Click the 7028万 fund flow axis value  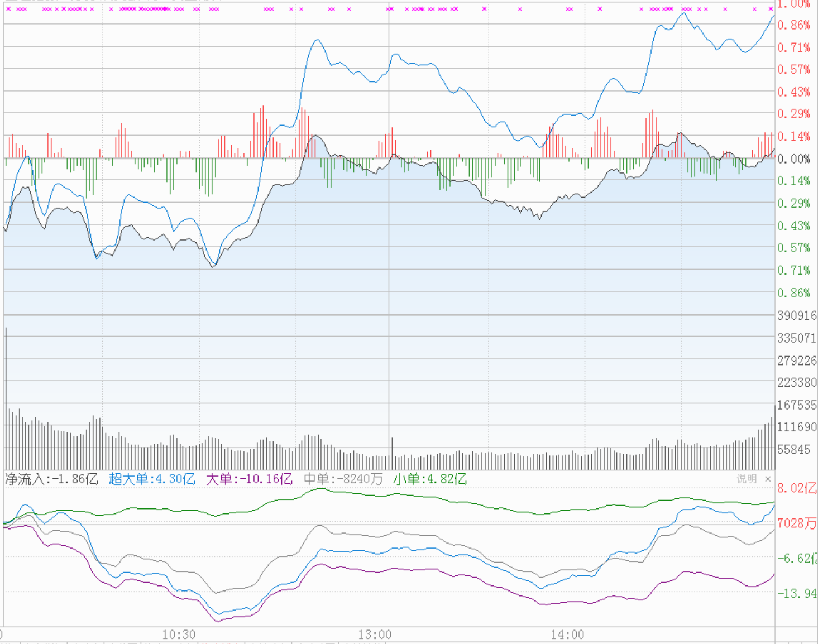[797, 523]
